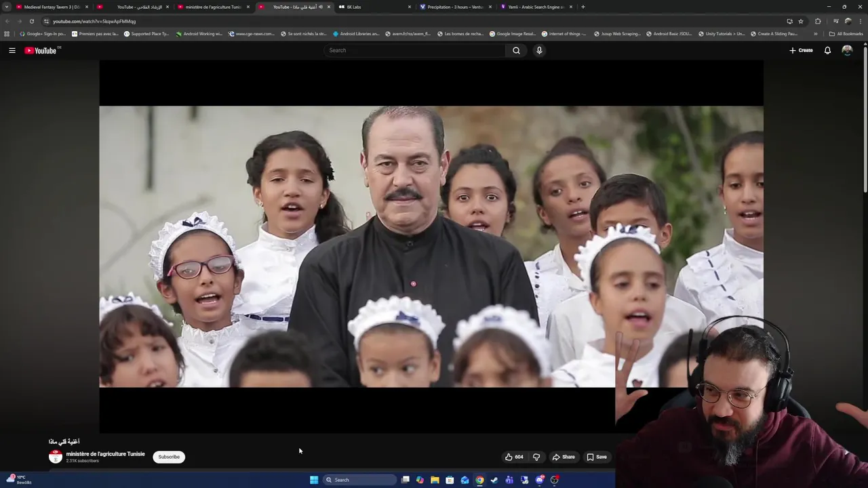Screen dimensions: 868x488
Task: Open Microsoft Store from taskbar
Action: tap(450, 480)
